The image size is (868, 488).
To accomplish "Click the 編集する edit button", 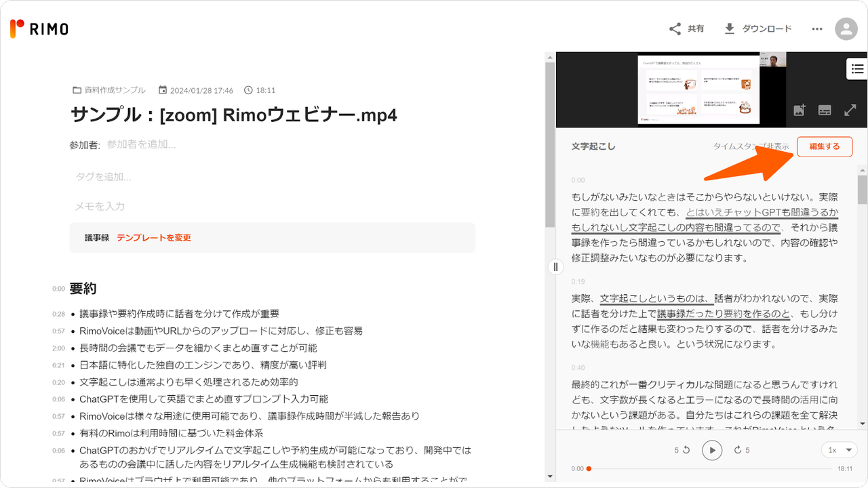I will (825, 146).
